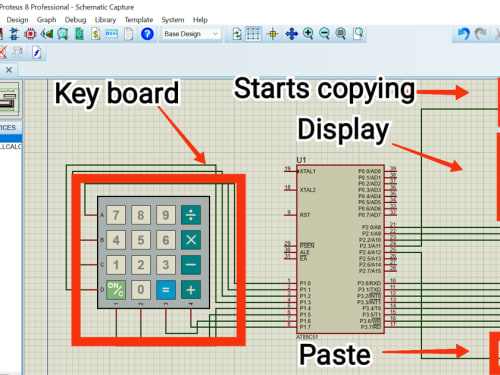Close the schematic tab with X
This screenshot has height=375, width=500.
tap(9, 70)
